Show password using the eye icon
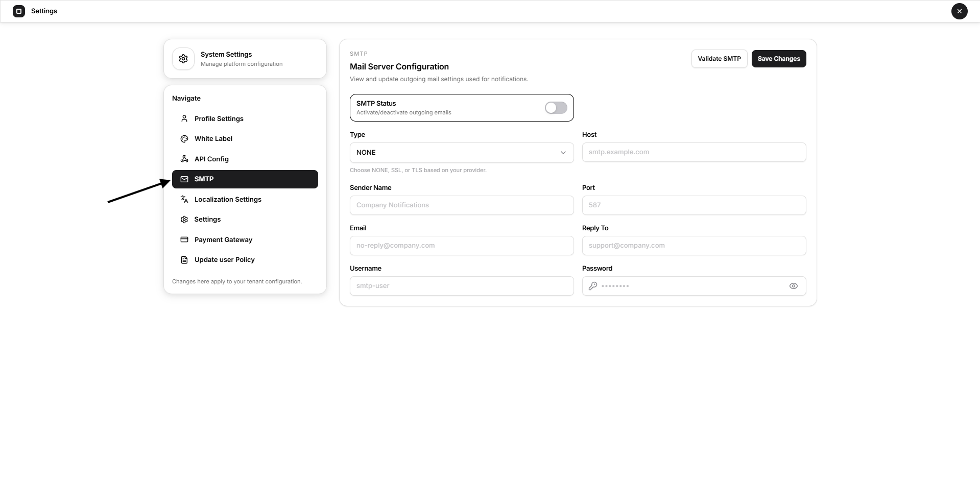 [x=794, y=286]
